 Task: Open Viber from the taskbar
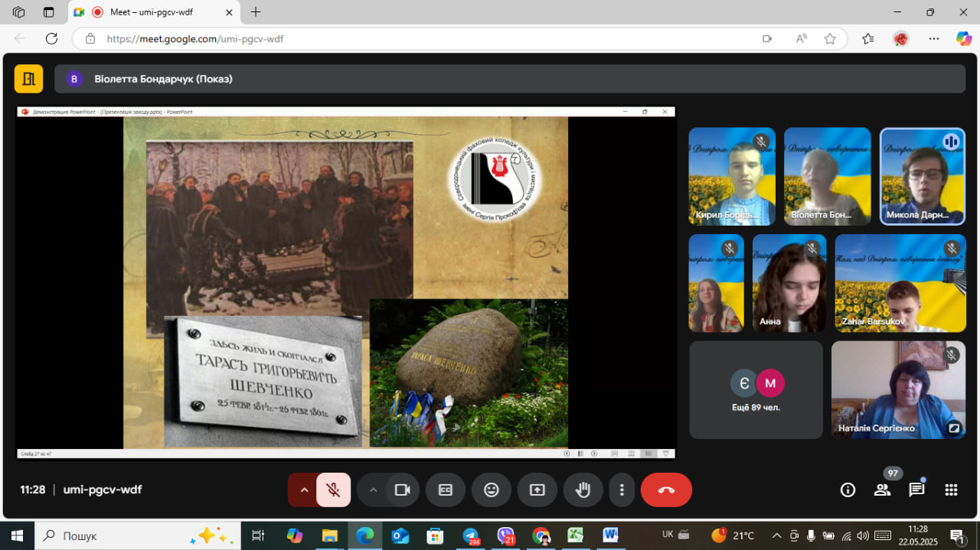(506, 535)
